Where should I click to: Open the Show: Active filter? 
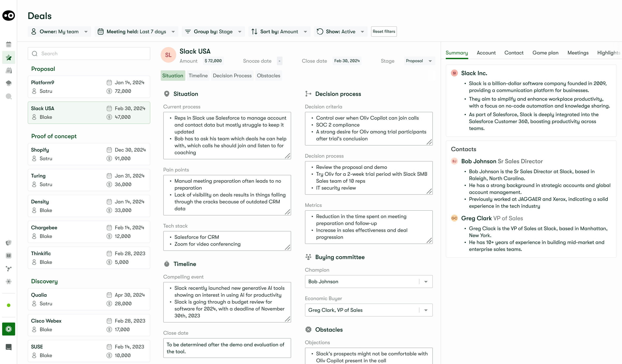[340, 32]
